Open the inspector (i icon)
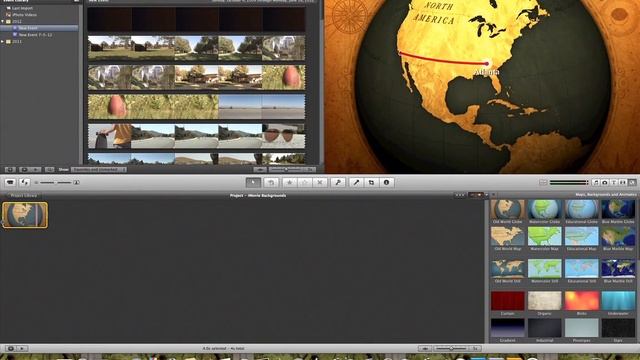 387,182
